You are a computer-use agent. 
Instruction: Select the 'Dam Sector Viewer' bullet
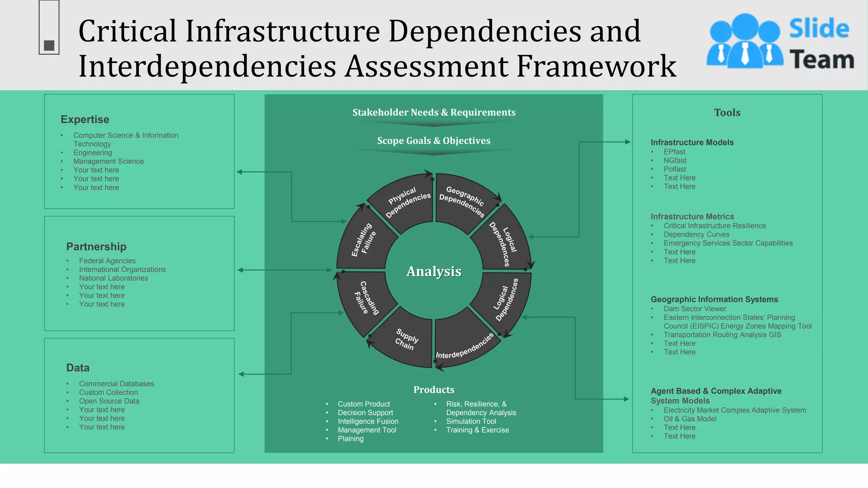tap(695, 309)
